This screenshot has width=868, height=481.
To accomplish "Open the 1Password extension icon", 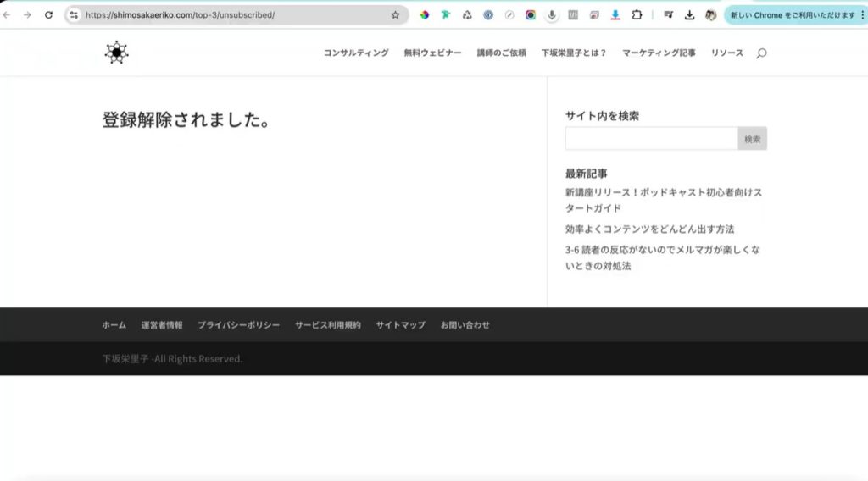I will (x=488, y=15).
